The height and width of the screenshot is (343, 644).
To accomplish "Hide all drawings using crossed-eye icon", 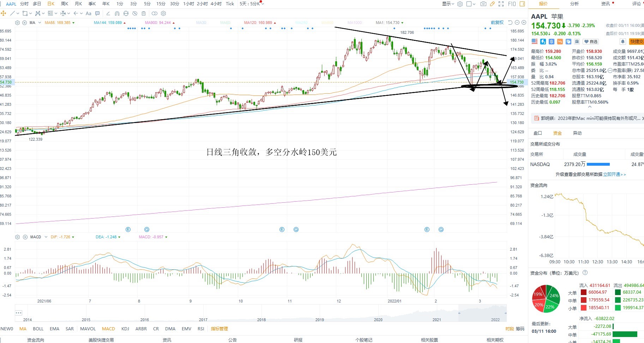I will 135,13.
